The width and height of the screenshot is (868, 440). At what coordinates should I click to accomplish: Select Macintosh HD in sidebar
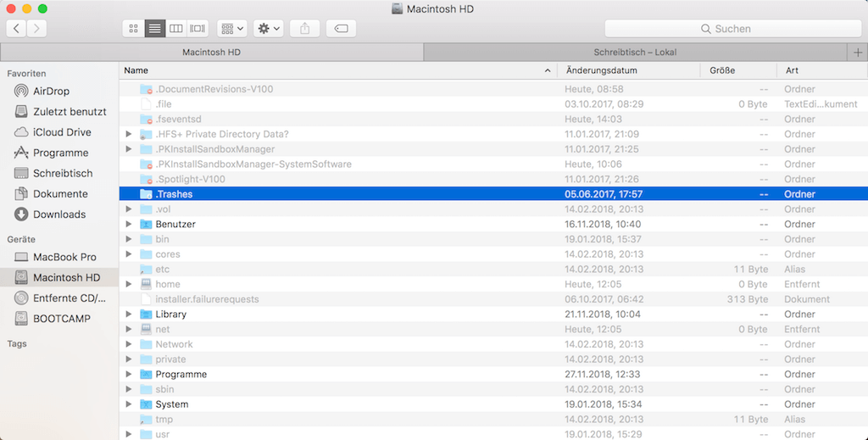pos(59,277)
